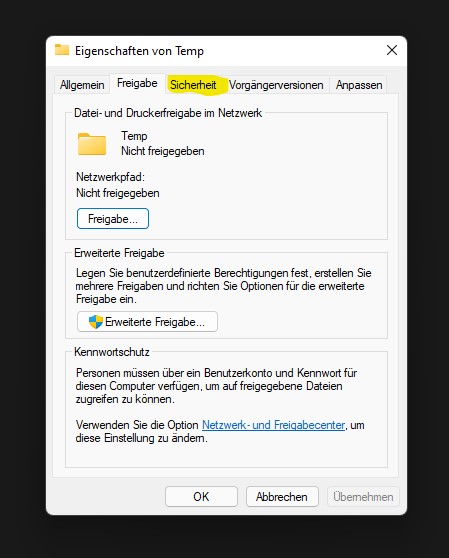
Task: Click the shield icon on Erweiterte Freigabe
Action: [x=95, y=322]
